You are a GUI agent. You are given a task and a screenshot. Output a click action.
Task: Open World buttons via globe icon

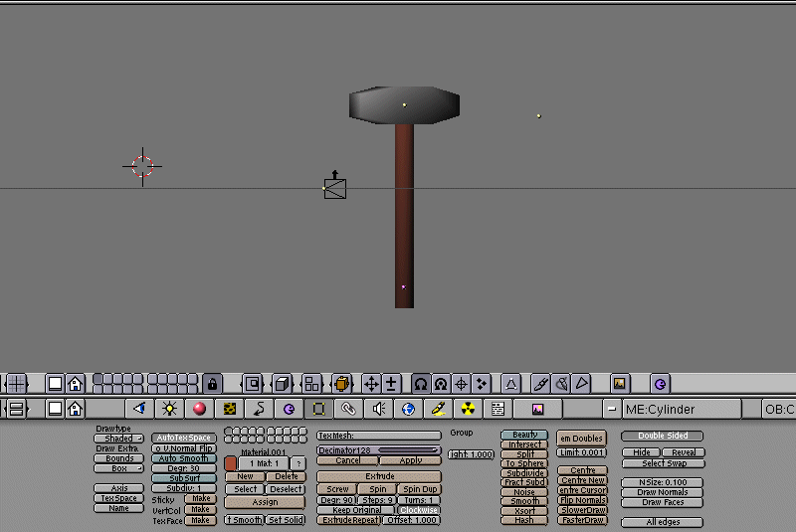408,409
